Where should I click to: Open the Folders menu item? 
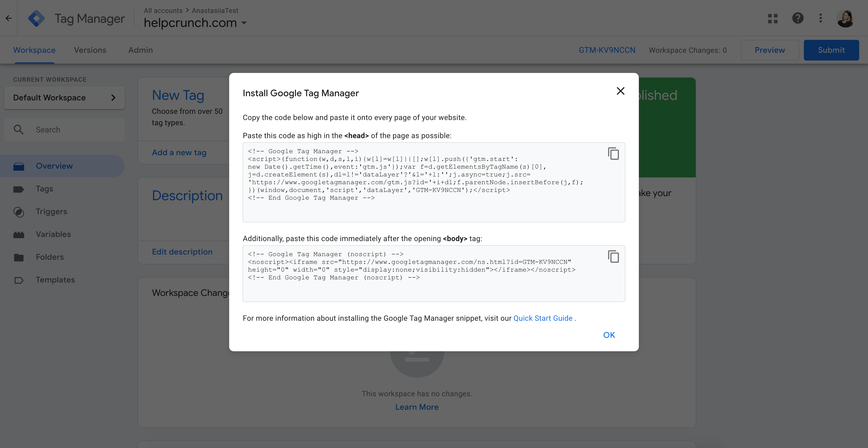click(62, 257)
